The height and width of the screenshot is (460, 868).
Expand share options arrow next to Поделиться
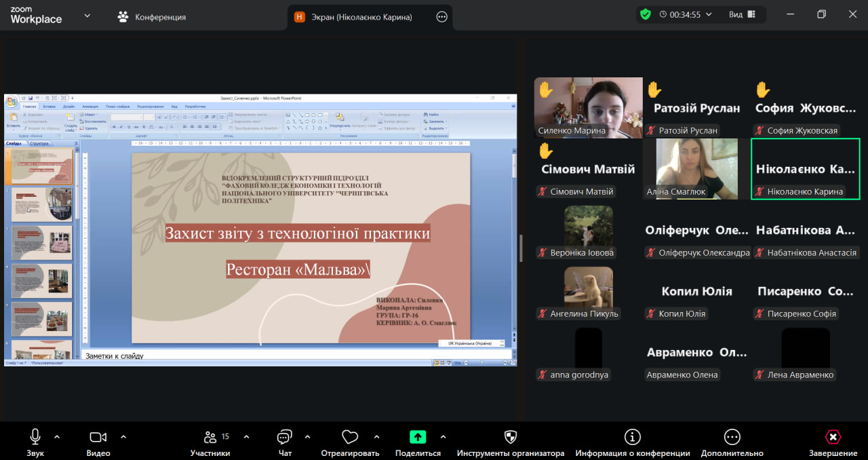coord(443,437)
